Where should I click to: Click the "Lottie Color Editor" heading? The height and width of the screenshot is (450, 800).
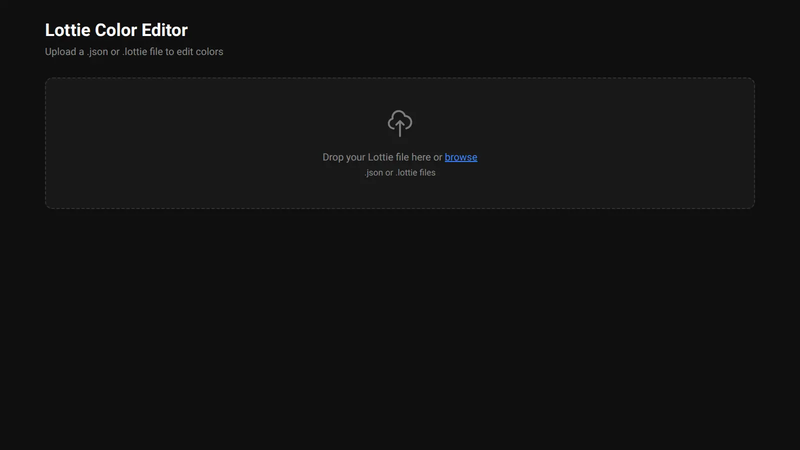[116, 30]
